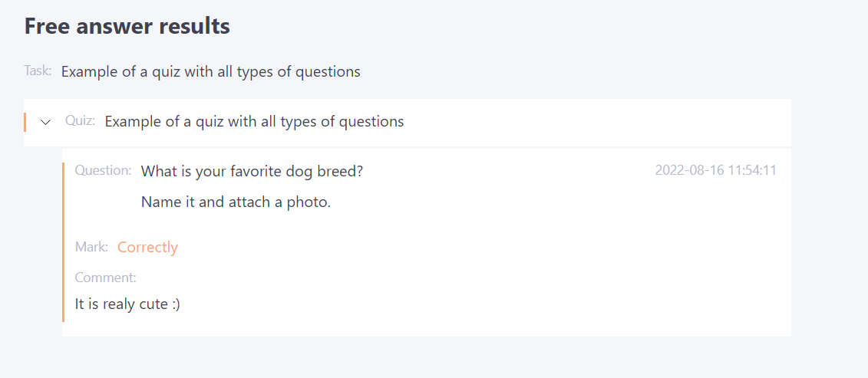The image size is (868, 378).
Task: Collapse the quiz row chevron arrow
Action: point(46,122)
